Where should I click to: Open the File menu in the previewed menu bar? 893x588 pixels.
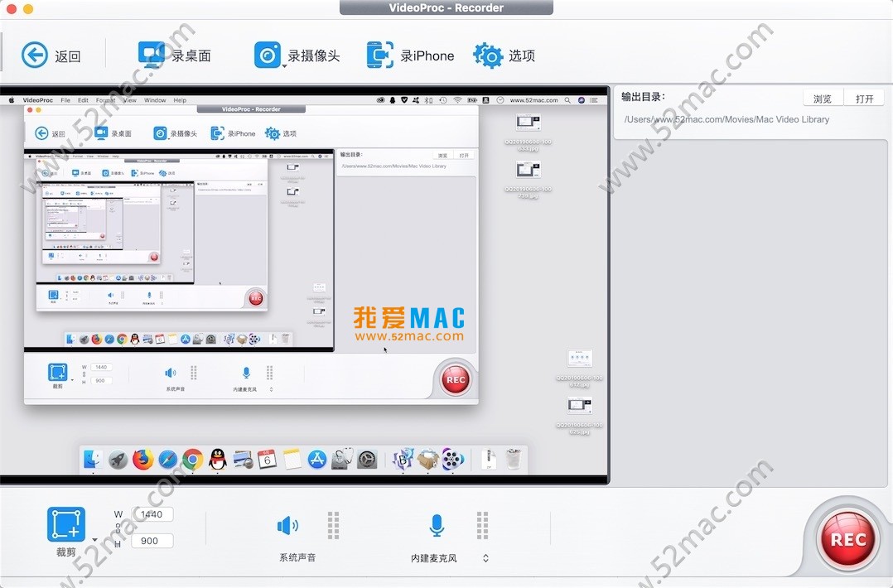[x=65, y=100]
